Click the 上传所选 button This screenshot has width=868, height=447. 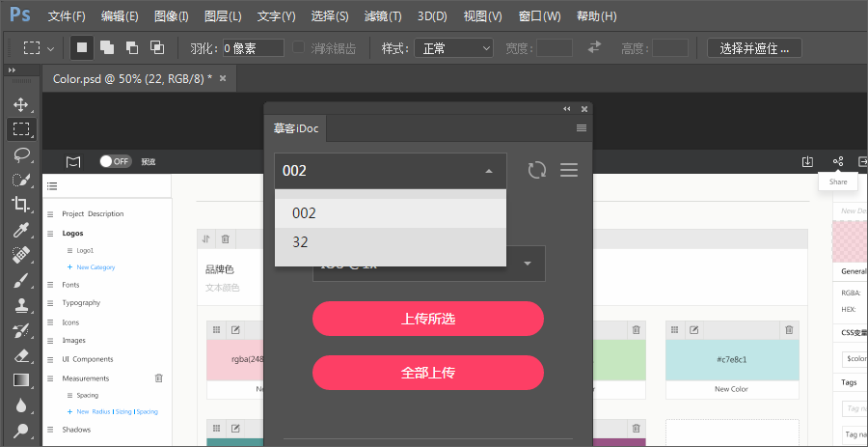pos(428,319)
